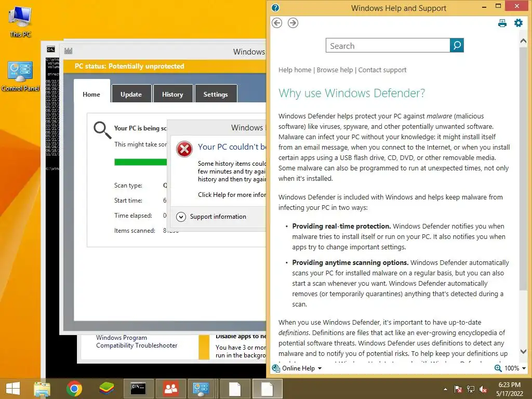Open the clock showing 6:23 PM
The image size is (532, 399).
coord(510,389)
